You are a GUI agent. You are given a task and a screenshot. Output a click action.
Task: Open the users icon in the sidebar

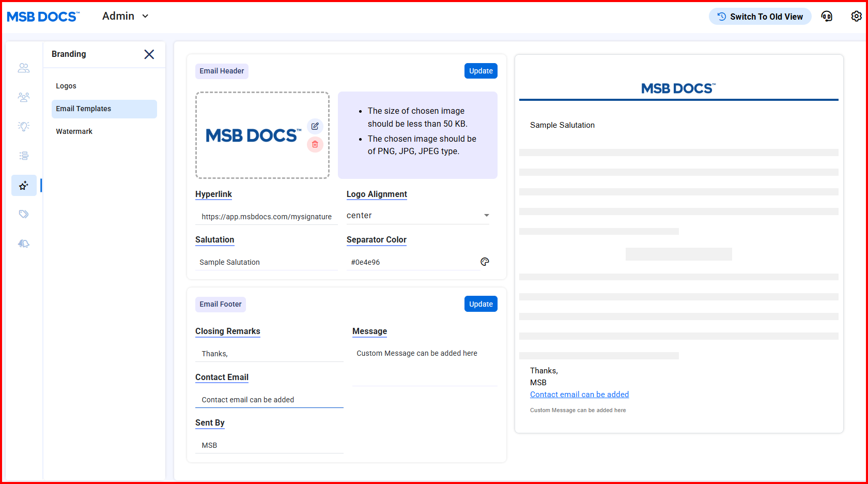(24, 68)
